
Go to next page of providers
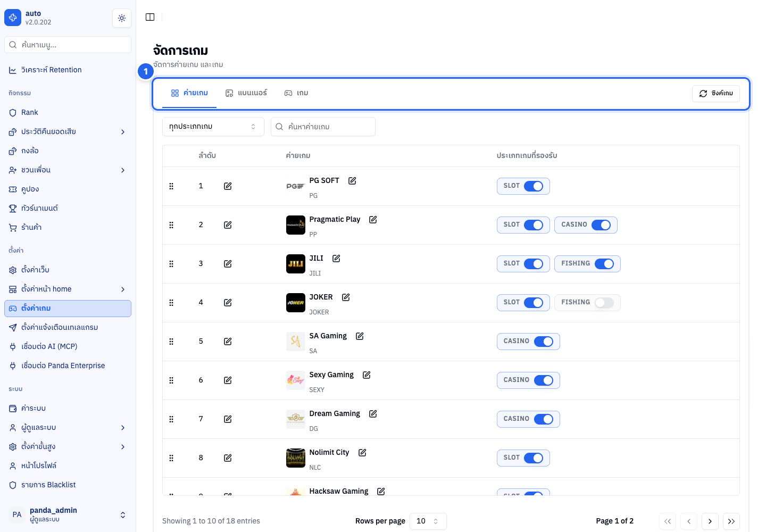(710, 521)
